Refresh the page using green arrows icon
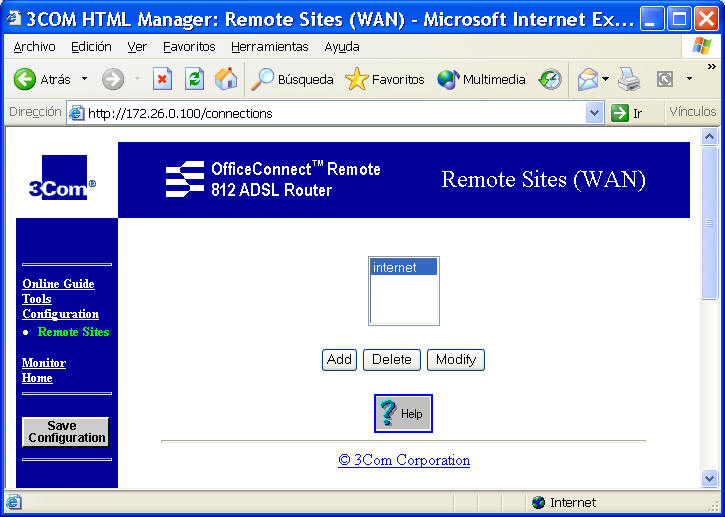The width and height of the screenshot is (725, 517). click(x=195, y=79)
